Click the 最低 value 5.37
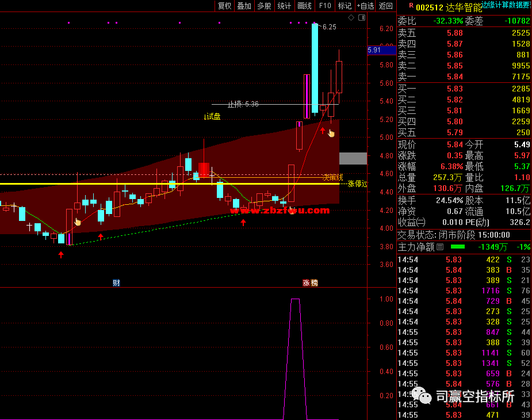Viewport: 532px width, 420px height. point(522,166)
